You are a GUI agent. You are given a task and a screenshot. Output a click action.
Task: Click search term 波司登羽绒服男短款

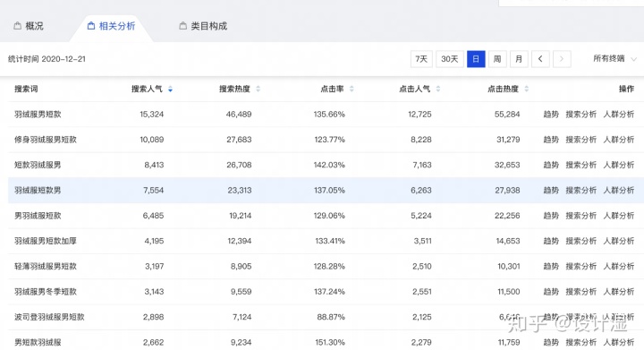point(49,317)
